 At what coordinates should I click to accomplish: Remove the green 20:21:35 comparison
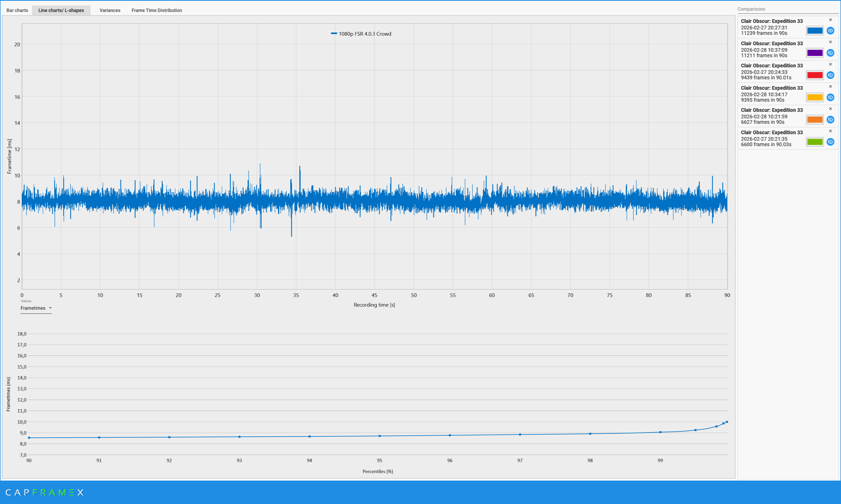coord(830,131)
